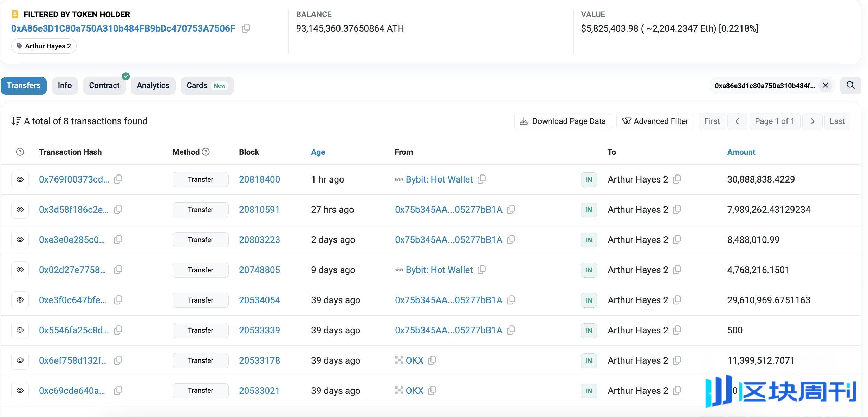Screen dimensions: 868x417
Task: Copy Arthur Hayes 2 address in block 20803223 row
Action: (x=677, y=239)
